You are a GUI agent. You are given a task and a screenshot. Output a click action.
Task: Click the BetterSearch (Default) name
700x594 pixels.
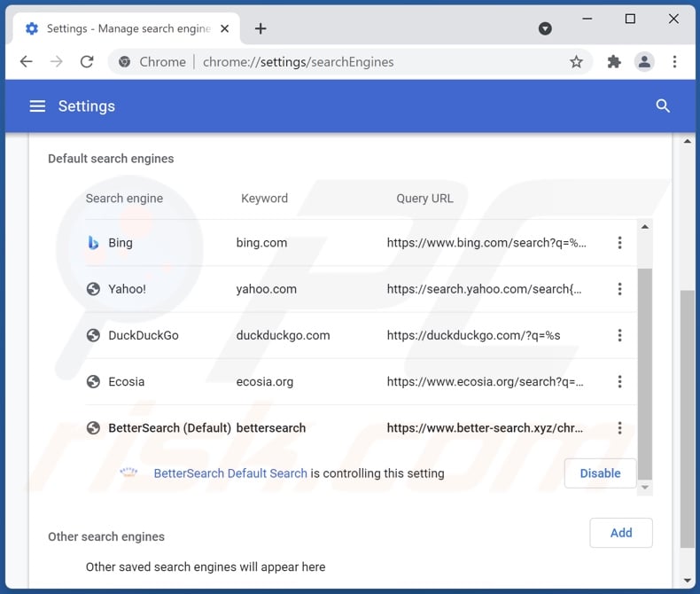(169, 428)
